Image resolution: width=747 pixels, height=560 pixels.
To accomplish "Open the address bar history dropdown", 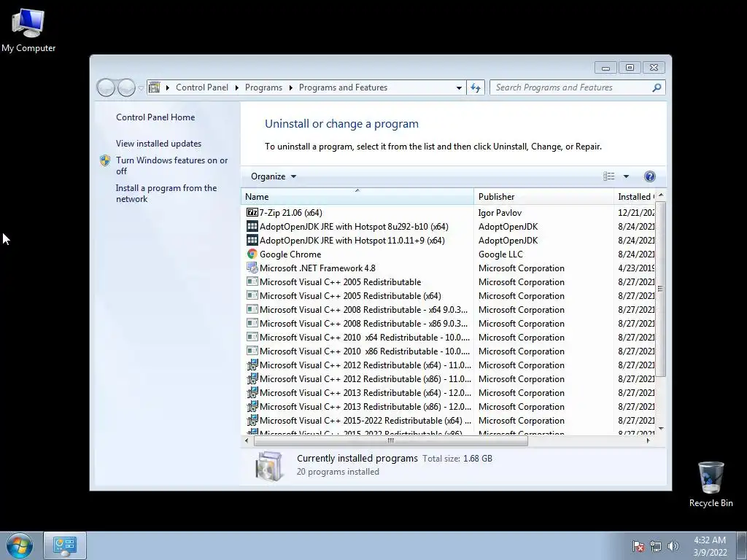I will [459, 88].
